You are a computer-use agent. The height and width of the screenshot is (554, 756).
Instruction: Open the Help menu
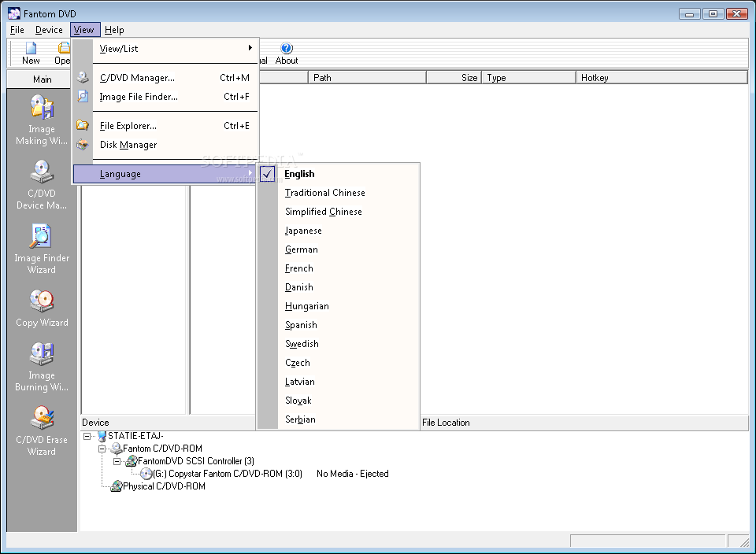tap(114, 30)
